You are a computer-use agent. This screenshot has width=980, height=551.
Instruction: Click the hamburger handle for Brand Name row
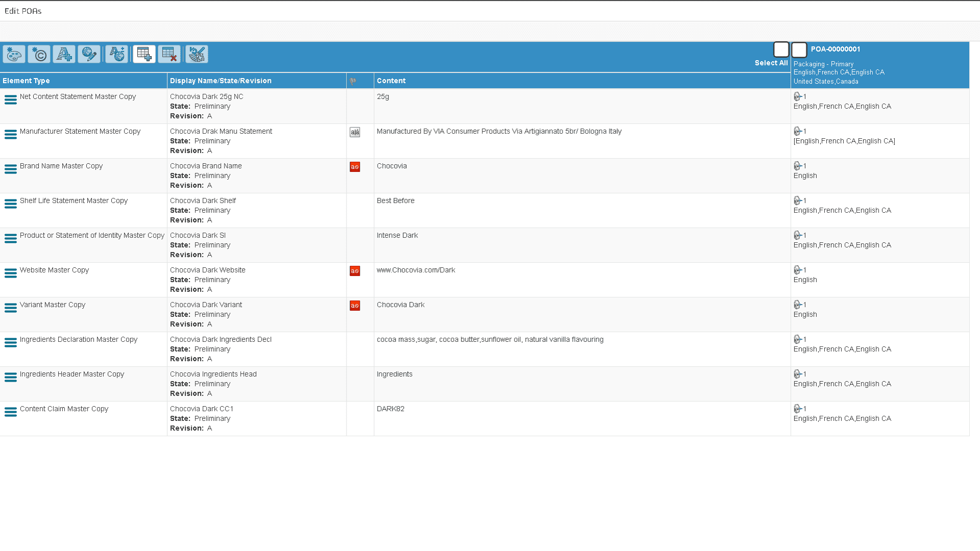(x=10, y=169)
